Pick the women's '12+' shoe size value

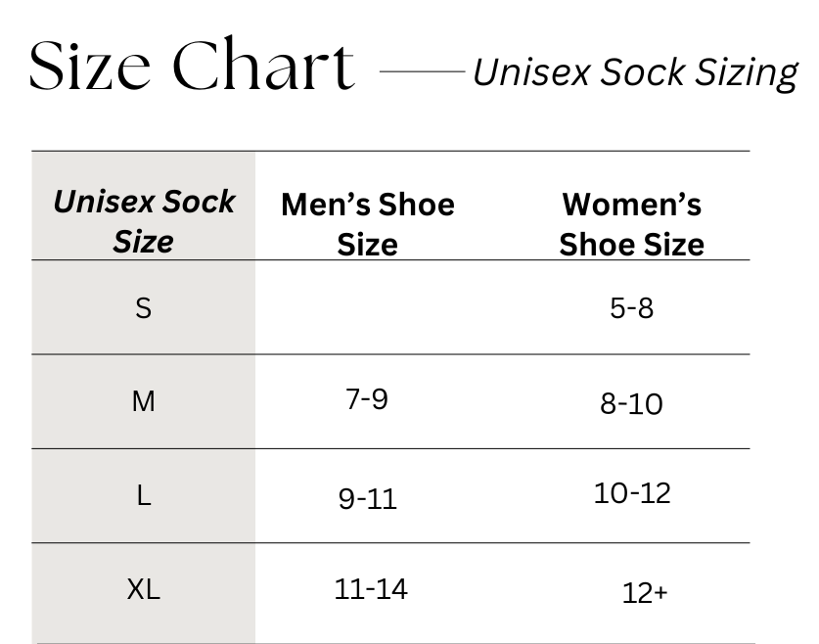pyautogui.click(x=645, y=593)
